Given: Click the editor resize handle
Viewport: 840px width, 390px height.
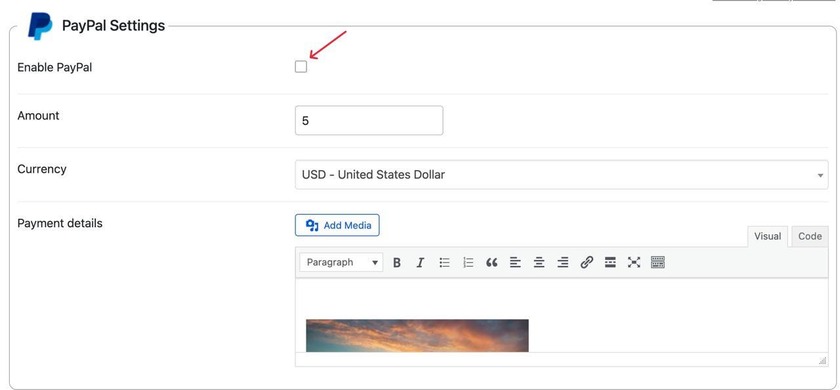Looking at the screenshot, I should pos(822,361).
